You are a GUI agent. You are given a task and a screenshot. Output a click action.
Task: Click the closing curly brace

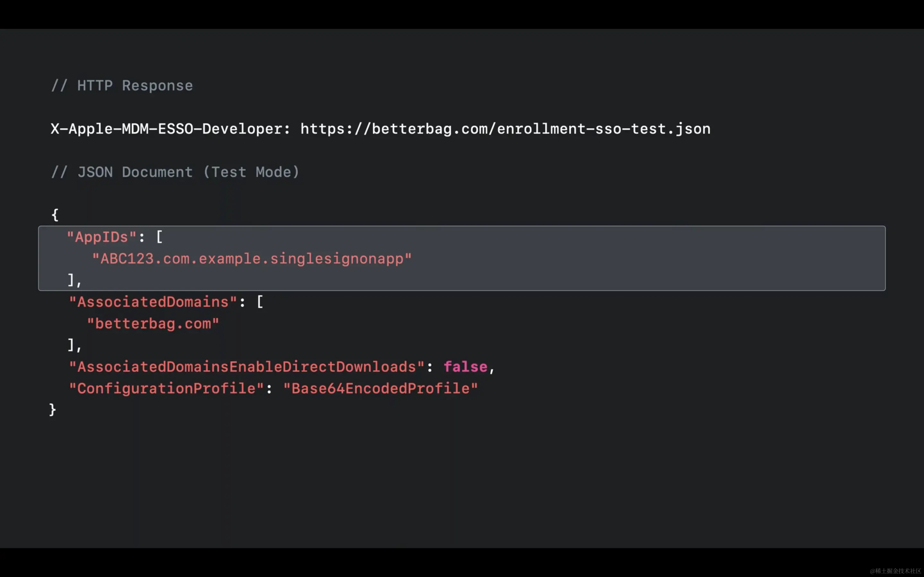click(x=53, y=409)
